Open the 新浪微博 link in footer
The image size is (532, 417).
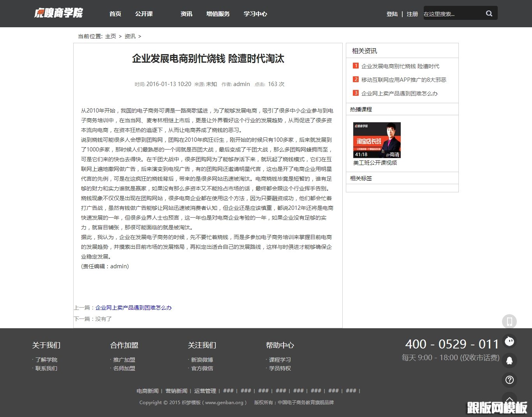coord(202,360)
